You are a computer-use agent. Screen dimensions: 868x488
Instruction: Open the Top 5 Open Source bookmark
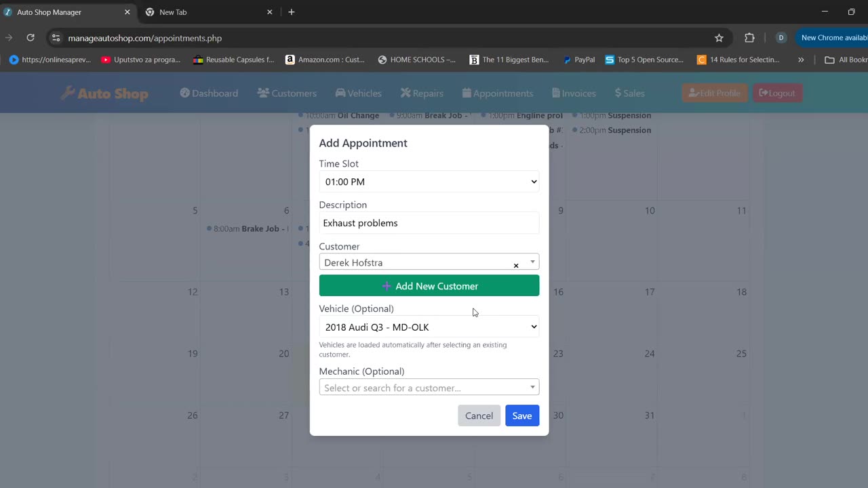pyautogui.click(x=644, y=60)
